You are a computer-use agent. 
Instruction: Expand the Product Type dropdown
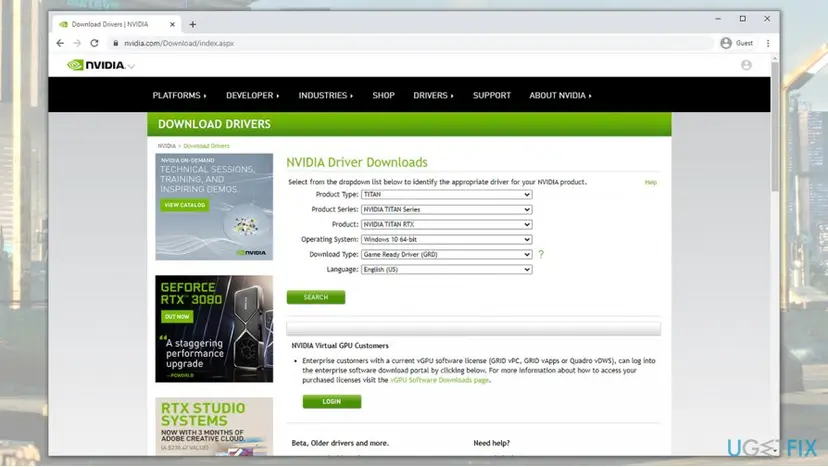point(446,194)
